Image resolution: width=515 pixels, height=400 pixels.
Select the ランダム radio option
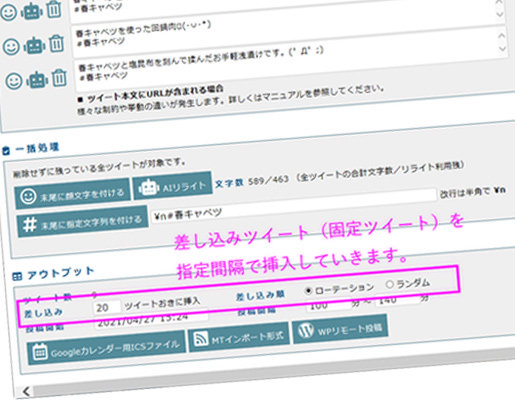tap(389, 284)
